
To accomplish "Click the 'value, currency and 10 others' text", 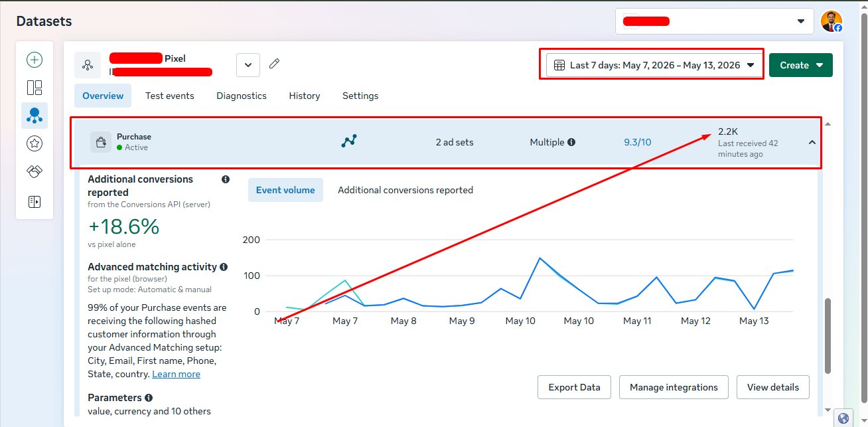I will click(149, 411).
